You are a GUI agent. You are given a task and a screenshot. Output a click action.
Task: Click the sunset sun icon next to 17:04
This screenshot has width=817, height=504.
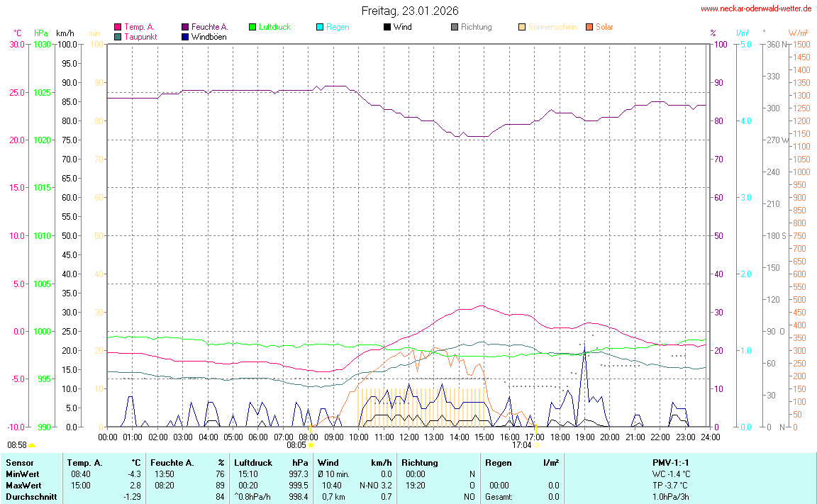pos(537,445)
